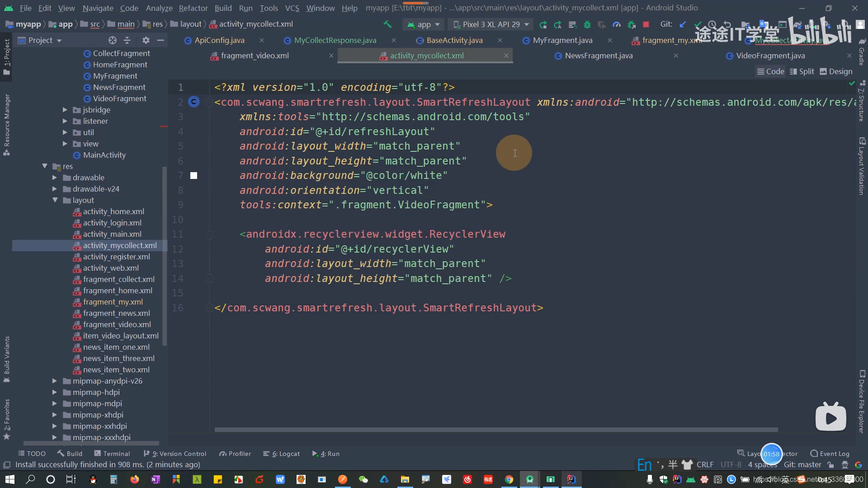The width and height of the screenshot is (868, 488).
Task: Toggle the Favorites side panel
Action: tap(7, 419)
